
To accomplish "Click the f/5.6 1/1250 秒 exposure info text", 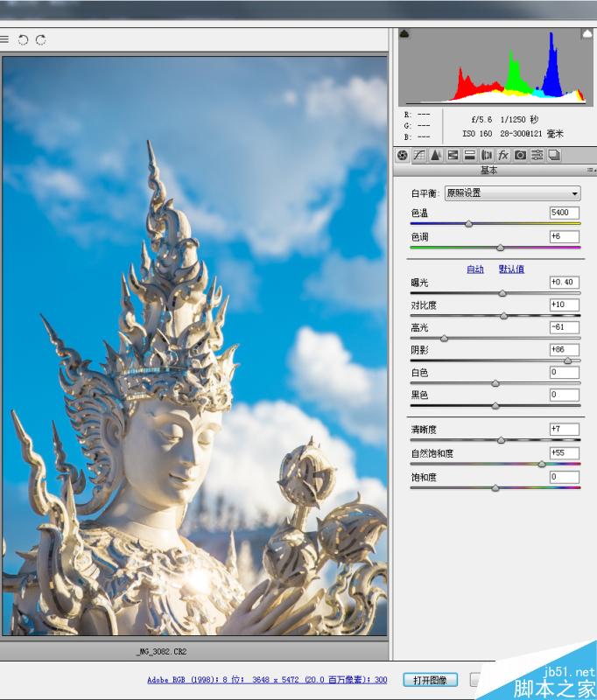I will point(505,120).
